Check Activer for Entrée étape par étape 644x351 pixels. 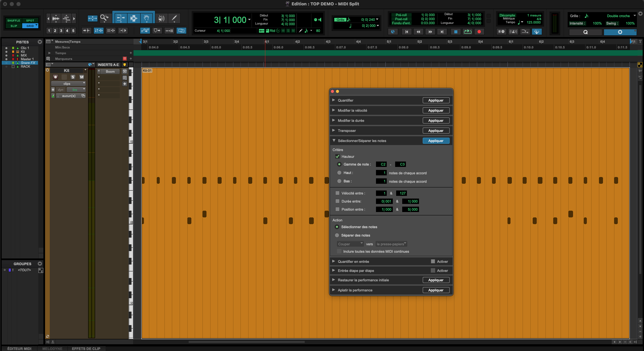click(433, 271)
